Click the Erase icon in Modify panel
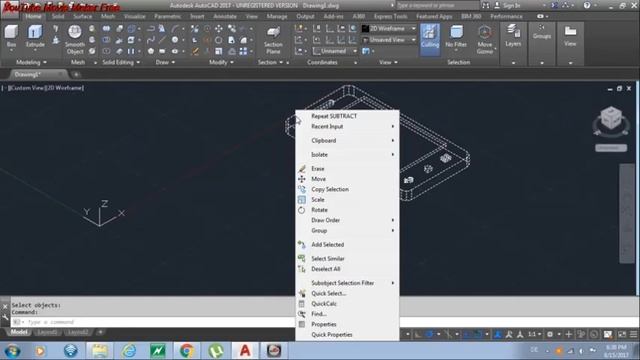The height and width of the screenshot is (360, 640). pos(195,51)
